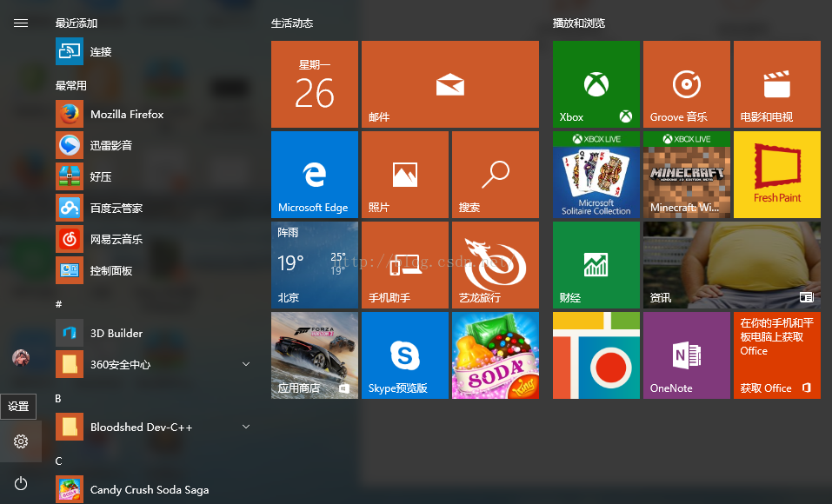Open the red circle Picsart-style tile
This screenshot has height=504, width=832.
[x=596, y=355]
